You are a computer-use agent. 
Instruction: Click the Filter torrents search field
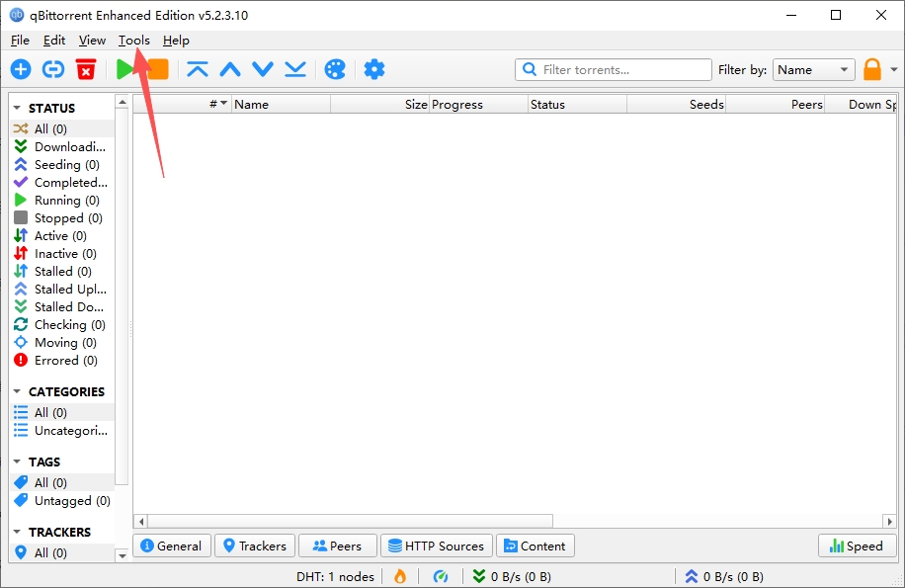tap(613, 70)
